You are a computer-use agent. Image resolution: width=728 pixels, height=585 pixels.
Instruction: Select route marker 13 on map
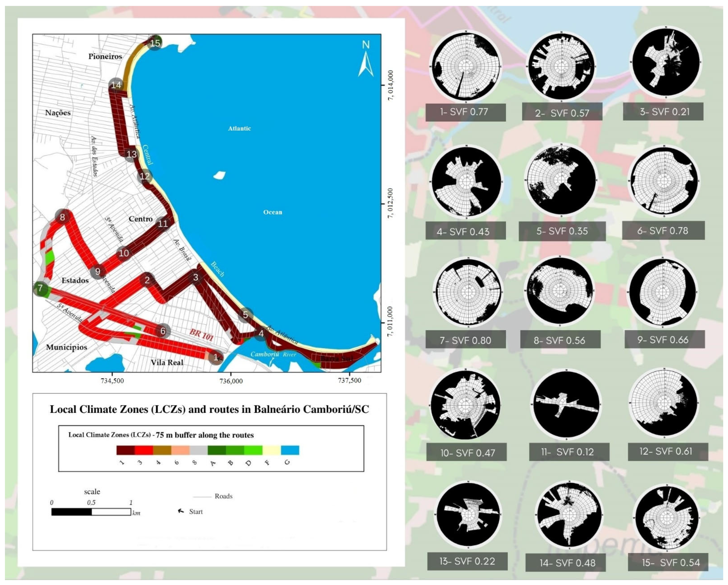click(131, 154)
